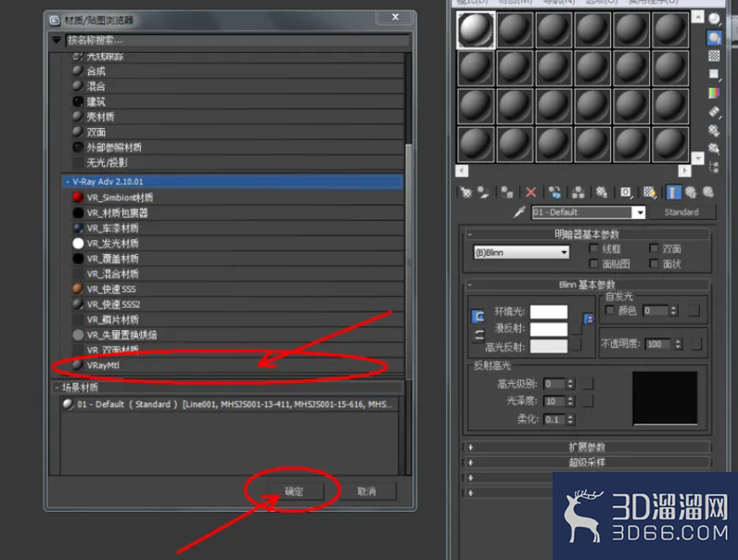Click the Video Color Check icon
This screenshot has height=560, width=738.
tap(714, 93)
